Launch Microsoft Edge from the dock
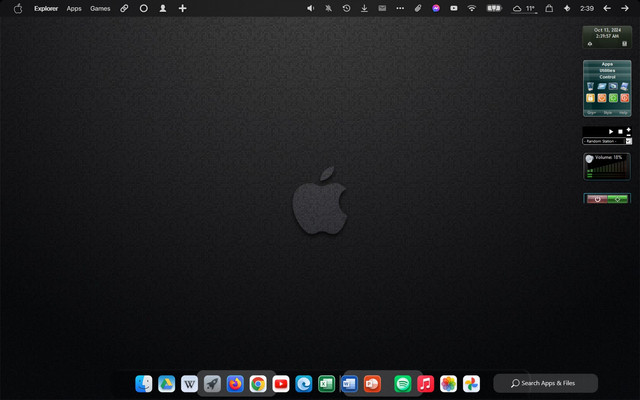The height and width of the screenshot is (400, 640). point(304,384)
